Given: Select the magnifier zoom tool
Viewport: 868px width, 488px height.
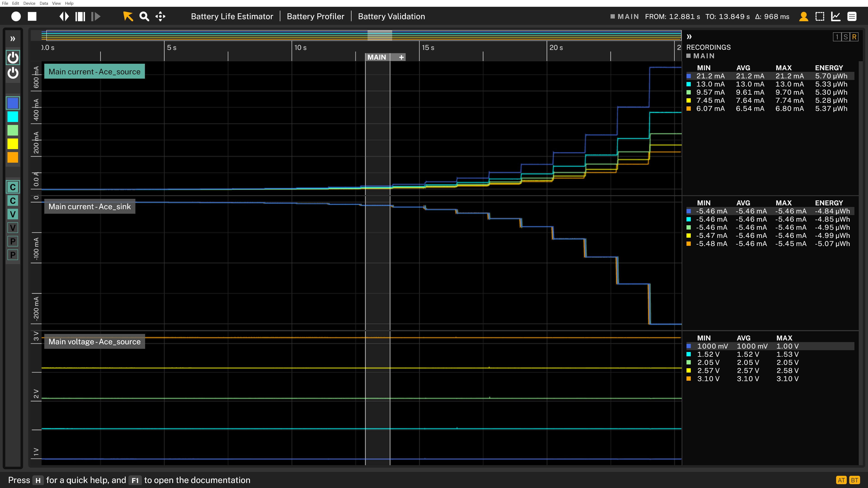Looking at the screenshot, I should pos(144,16).
